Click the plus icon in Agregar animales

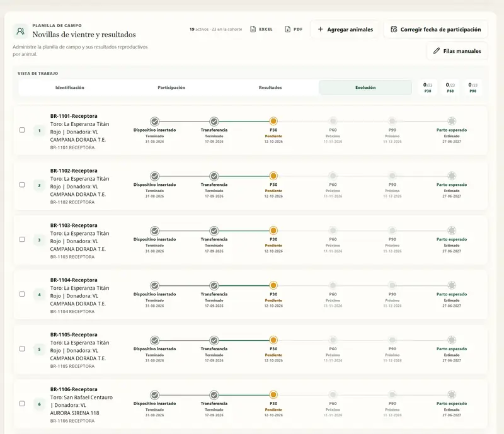pos(320,29)
